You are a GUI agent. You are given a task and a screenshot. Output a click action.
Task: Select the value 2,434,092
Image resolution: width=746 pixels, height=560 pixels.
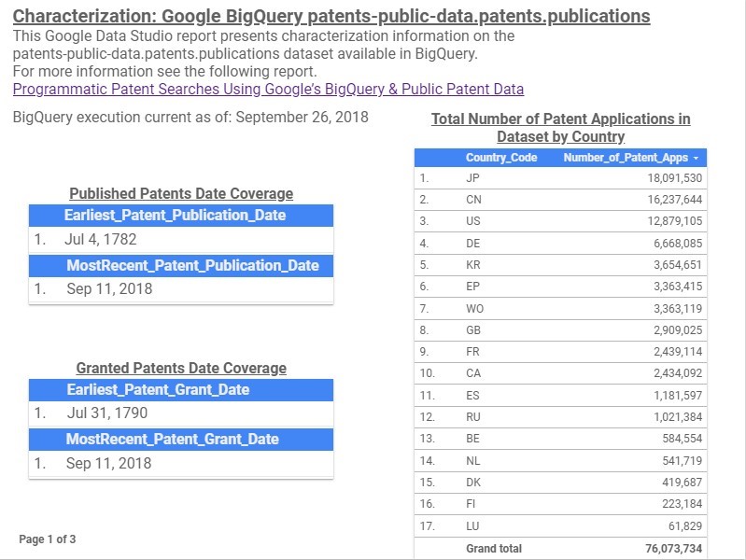[x=678, y=372]
